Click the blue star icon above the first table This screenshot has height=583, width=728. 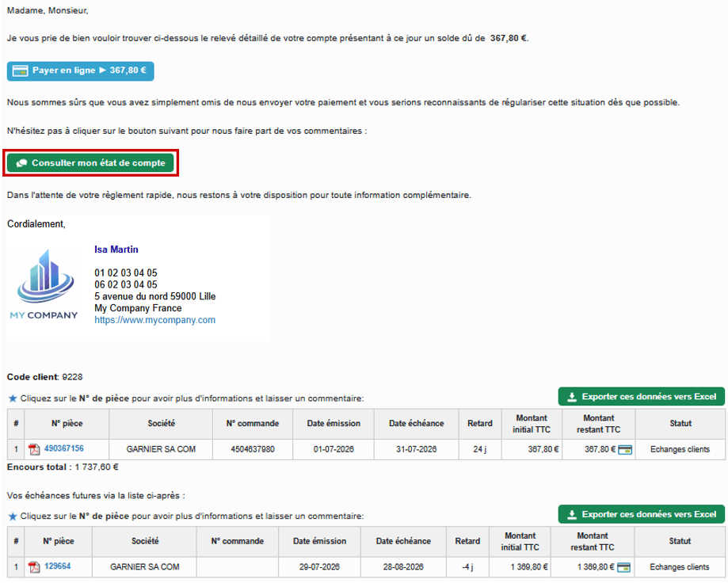tap(13, 398)
